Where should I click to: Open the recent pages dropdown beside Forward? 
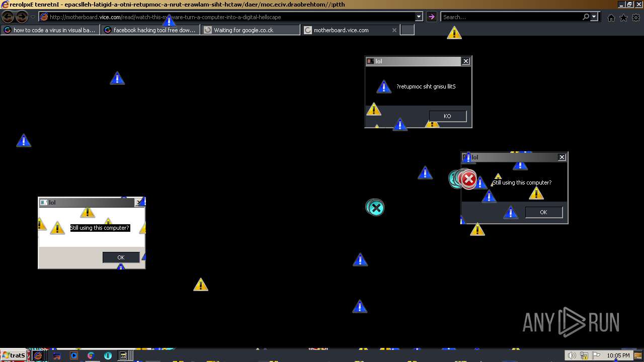tap(33, 17)
